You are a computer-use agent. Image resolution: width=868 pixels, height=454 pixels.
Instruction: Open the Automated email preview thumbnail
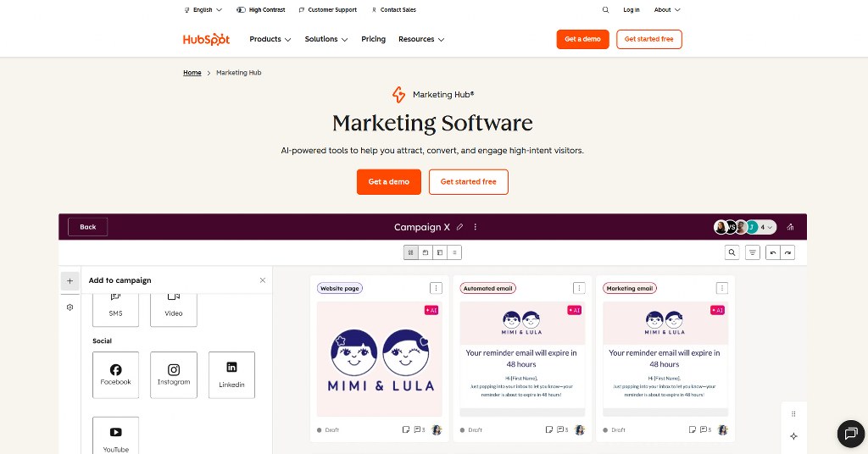522,359
